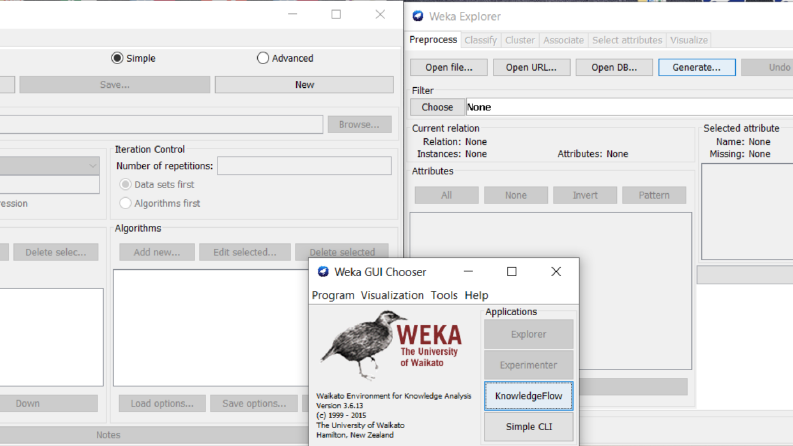Viewport: 793px width, 446px height.
Task: Click Edit selected... under Algorithms
Action: (x=245, y=252)
